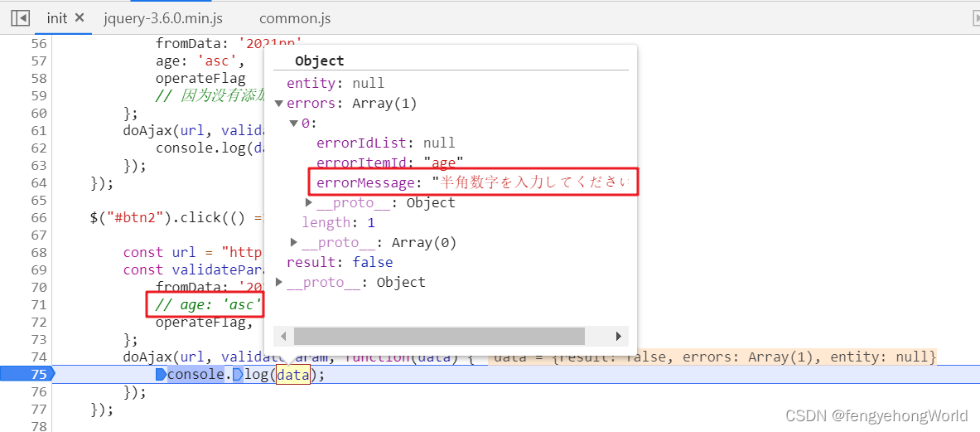Toggle breakpoint on line number 75
The width and height of the screenshot is (980, 432).
[x=39, y=375]
